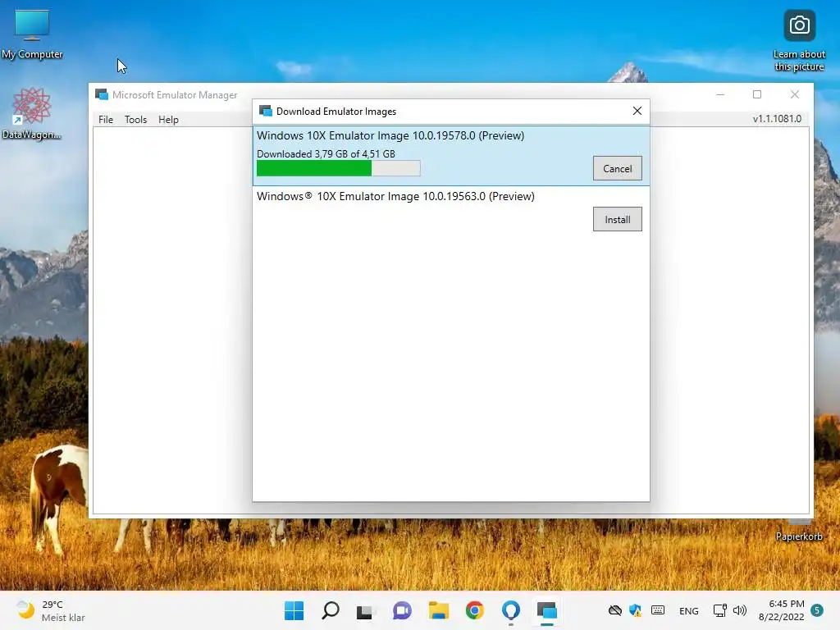
Task: Minimize the Microsoft Emulator Manager window
Action: 720,94
